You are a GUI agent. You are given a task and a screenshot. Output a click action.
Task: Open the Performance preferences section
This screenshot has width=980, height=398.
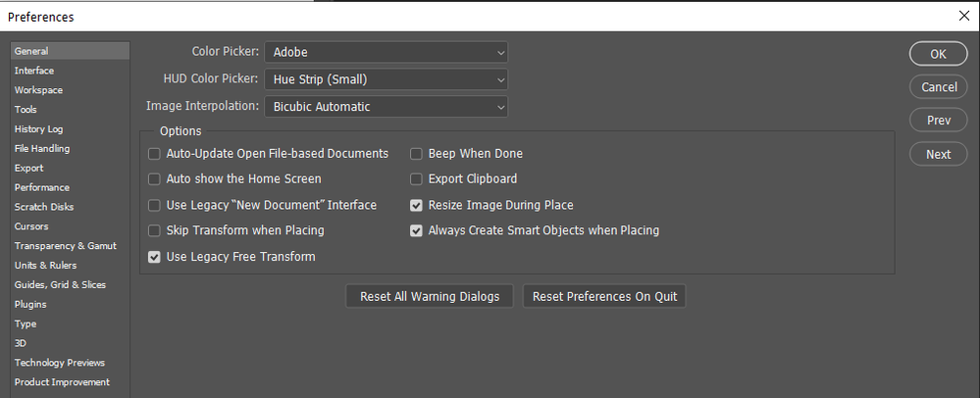click(x=42, y=187)
